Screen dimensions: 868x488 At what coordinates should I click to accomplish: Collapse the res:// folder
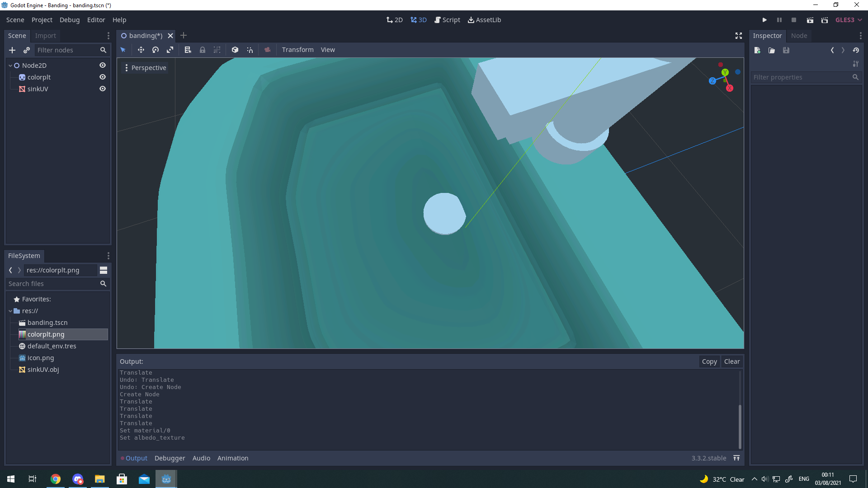click(10, 311)
